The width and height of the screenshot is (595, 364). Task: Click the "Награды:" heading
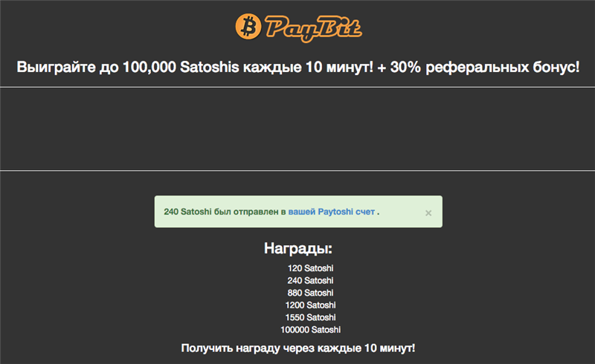click(x=297, y=248)
